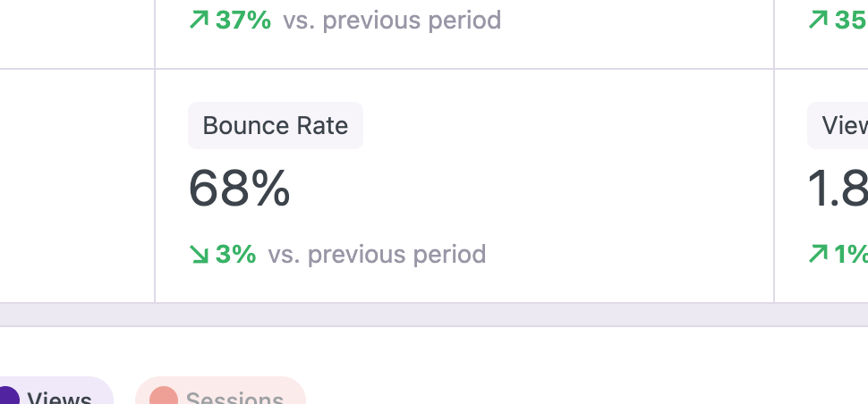Image resolution: width=868 pixels, height=404 pixels.
Task: Select the partially visible View label badge
Action: pos(843,125)
